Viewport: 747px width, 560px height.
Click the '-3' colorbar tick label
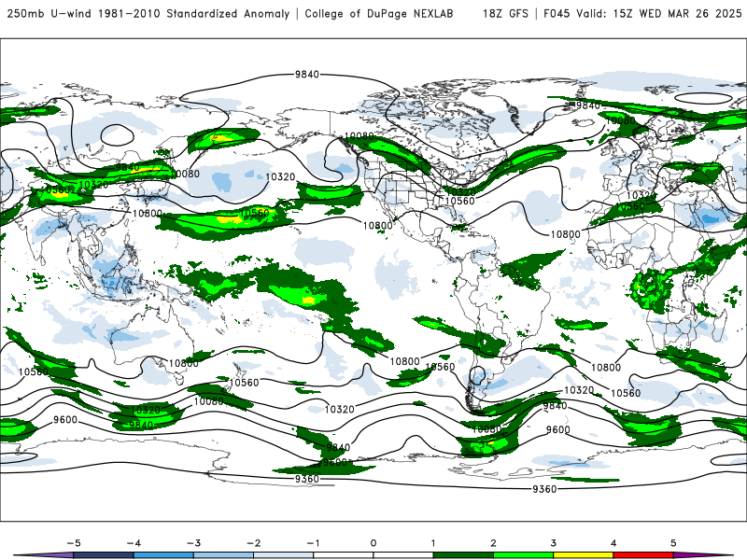[x=193, y=543]
